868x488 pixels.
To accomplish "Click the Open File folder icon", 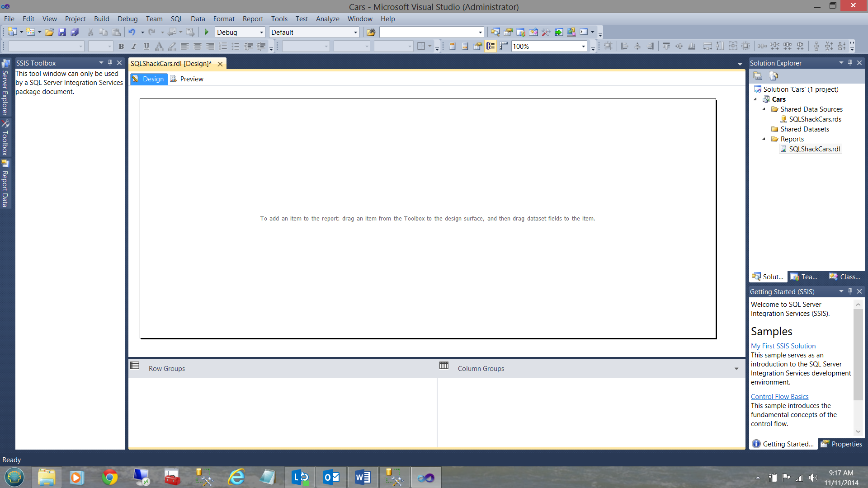I will [49, 32].
